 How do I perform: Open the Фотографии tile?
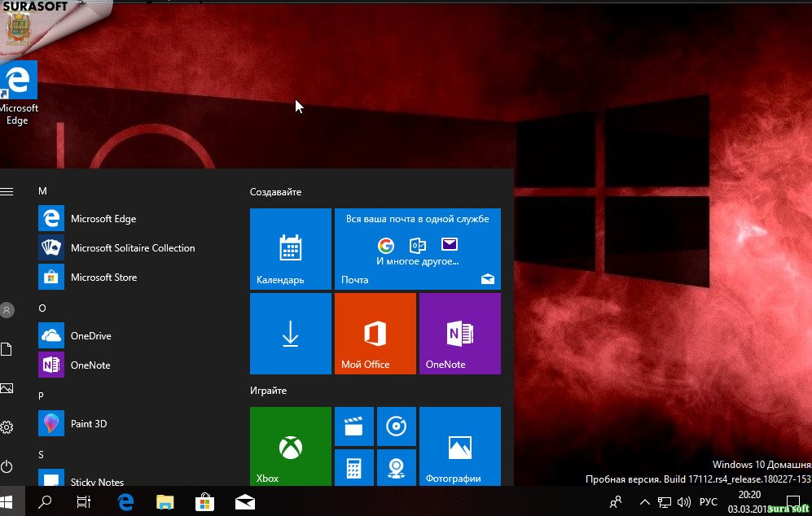click(459, 446)
